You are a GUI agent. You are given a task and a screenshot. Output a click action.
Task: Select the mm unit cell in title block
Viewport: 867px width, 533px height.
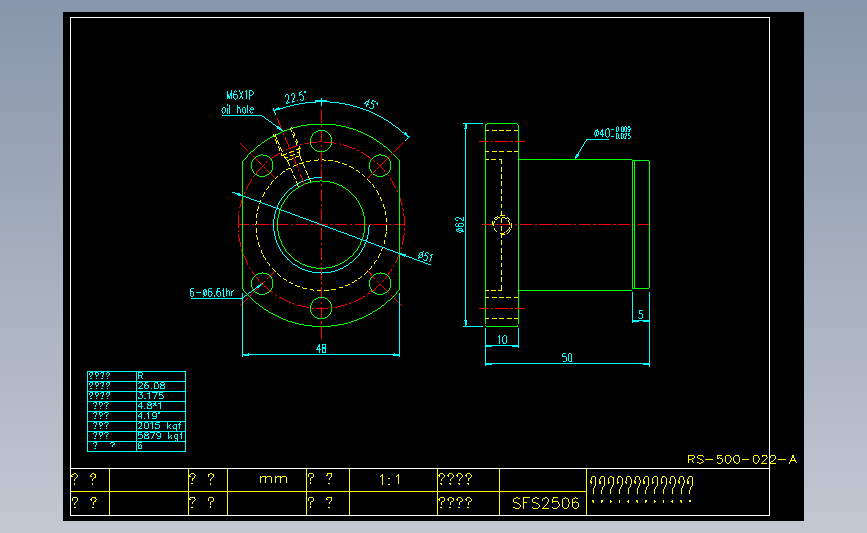pos(267,479)
